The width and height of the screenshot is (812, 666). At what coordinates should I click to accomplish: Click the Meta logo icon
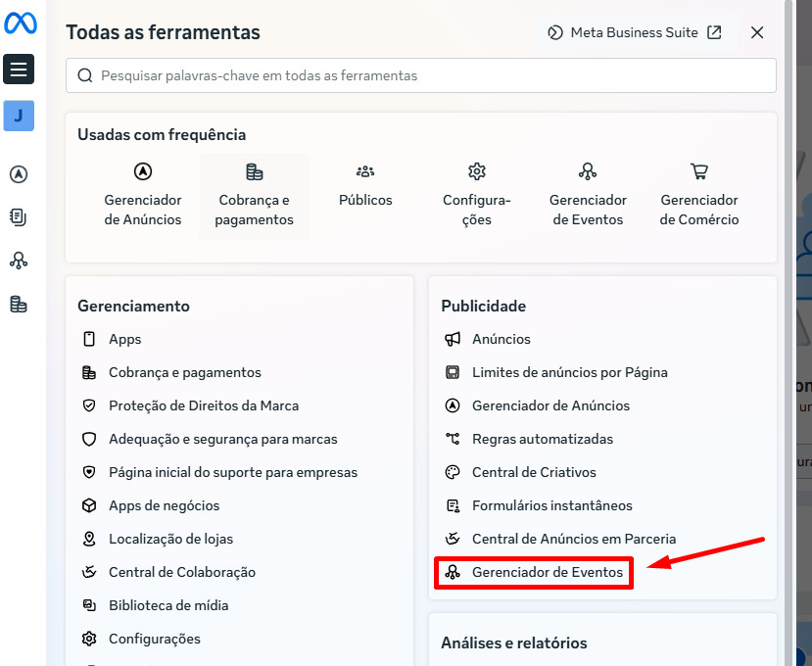pos(21,24)
